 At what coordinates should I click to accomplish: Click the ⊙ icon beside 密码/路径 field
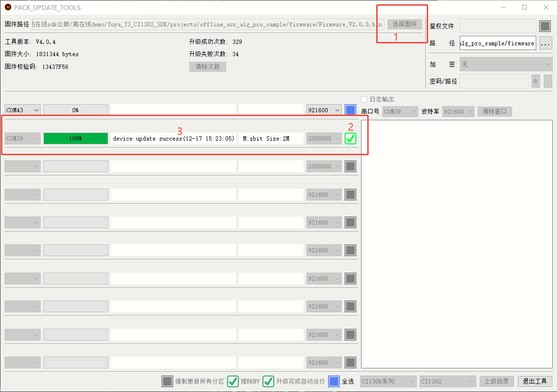pos(535,81)
